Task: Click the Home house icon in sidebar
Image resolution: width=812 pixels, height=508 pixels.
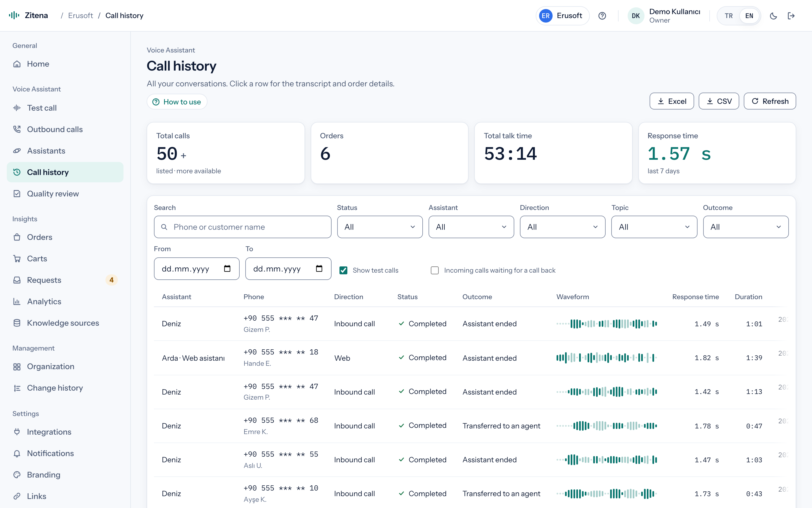Action: [x=17, y=64]
